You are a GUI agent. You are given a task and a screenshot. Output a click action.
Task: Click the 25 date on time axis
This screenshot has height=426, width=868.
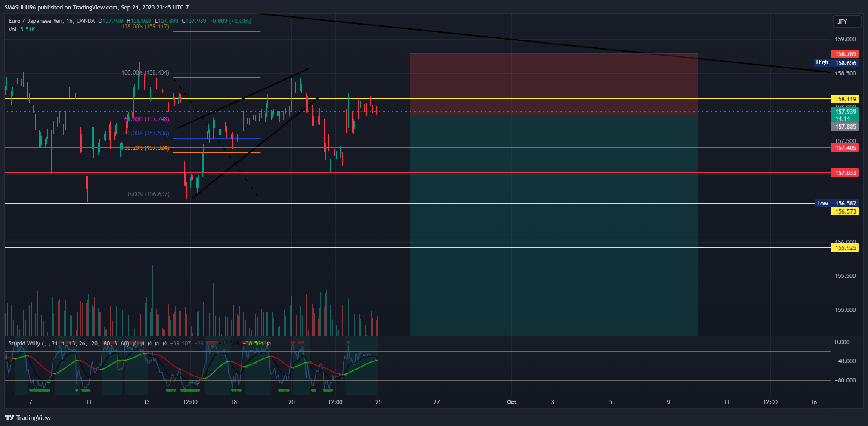click(378, 402)
